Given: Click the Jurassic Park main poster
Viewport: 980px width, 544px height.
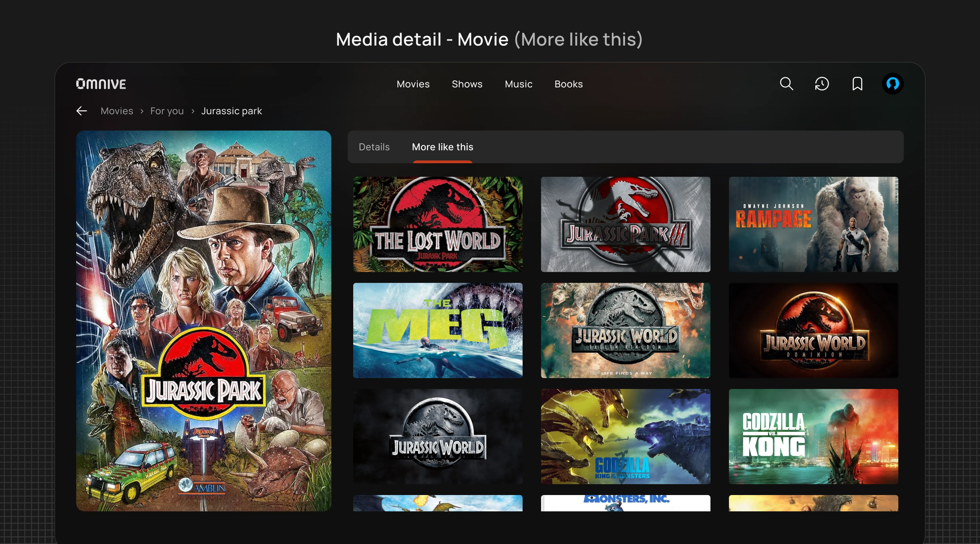Looking at the screenshot, I should tap(203, 321).
